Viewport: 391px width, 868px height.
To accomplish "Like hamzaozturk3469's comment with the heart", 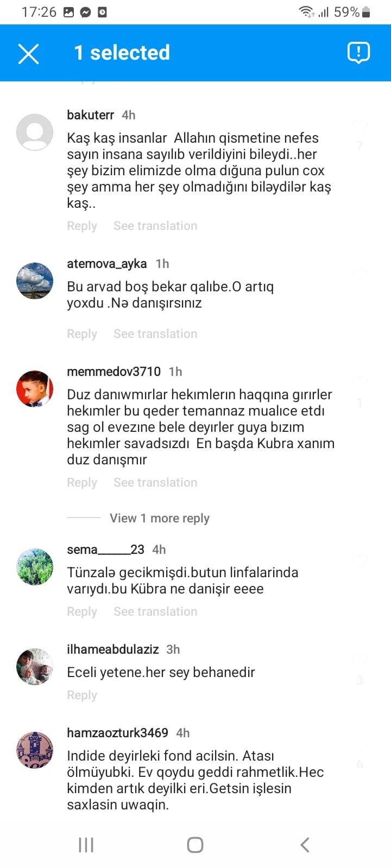I will point(360,744).
